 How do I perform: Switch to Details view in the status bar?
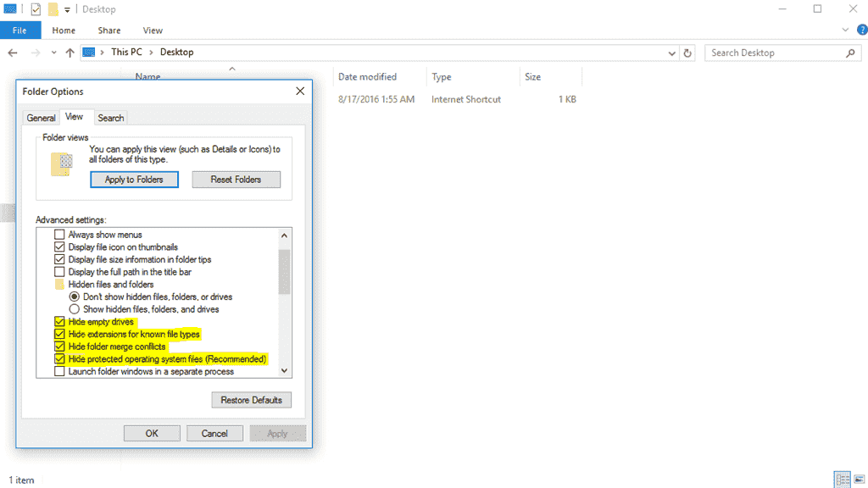(x=843, y=479)
